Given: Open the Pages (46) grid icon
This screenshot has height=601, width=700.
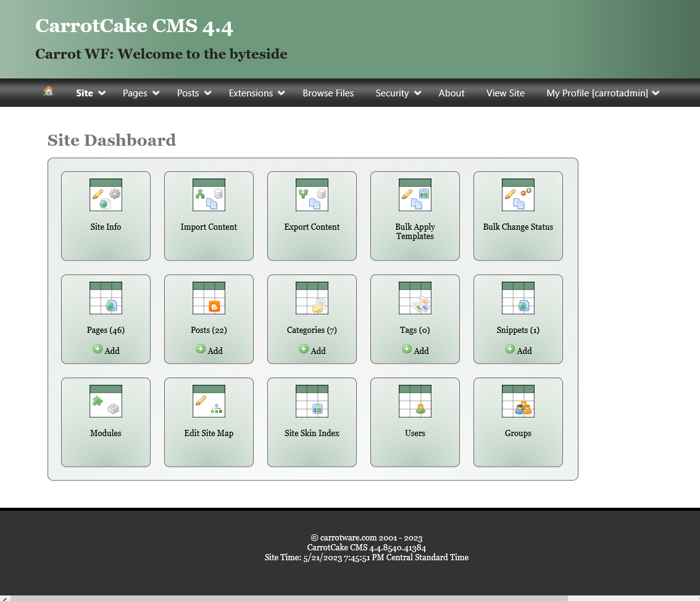Looking at the screenshot, I should pyautogui.click(x=106, y=298).
